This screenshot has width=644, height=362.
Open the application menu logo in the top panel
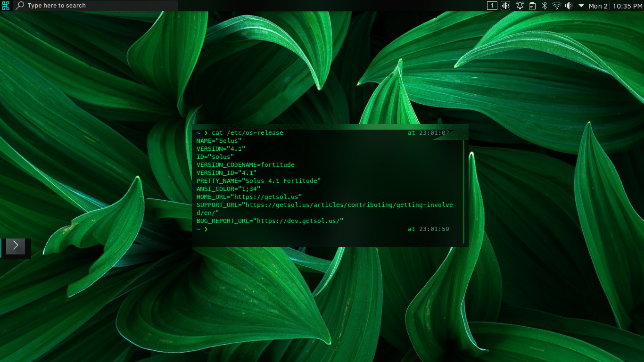coord(6,6)
